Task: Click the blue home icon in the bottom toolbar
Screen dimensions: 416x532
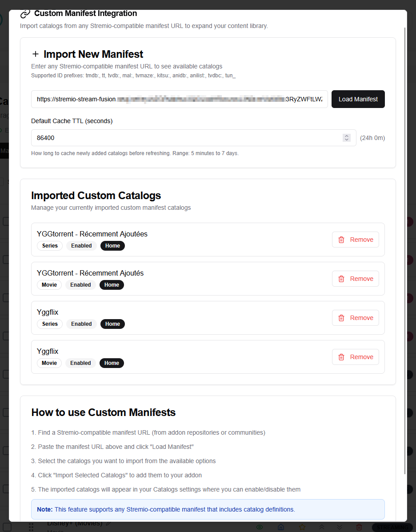Action: click(280, 527)
